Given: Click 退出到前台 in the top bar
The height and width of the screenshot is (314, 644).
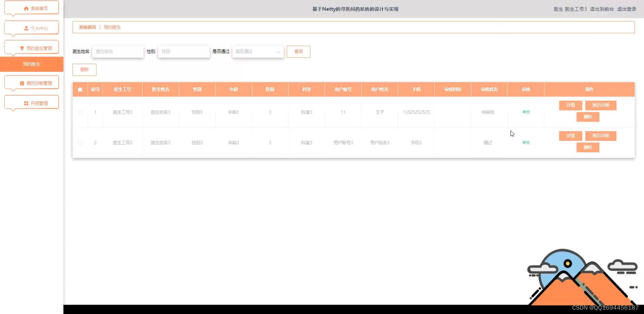Looking at the screenshot, I should click(602, 9).
